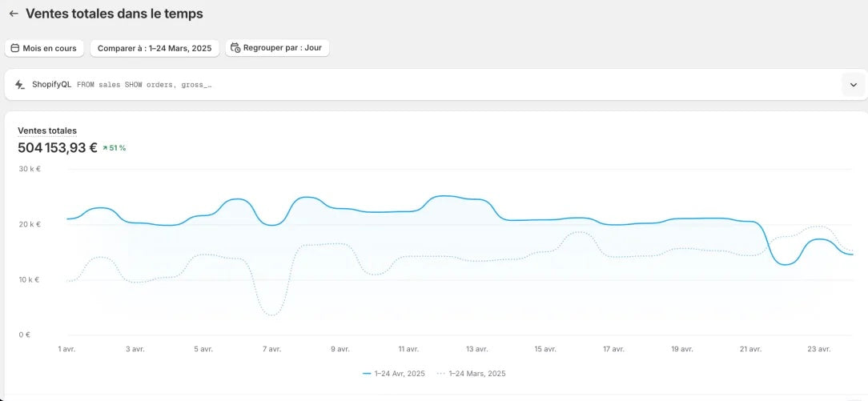
Task: Toggle the 1–24 Avr, 2025 legend series
Action: click(x=399, y=373)
